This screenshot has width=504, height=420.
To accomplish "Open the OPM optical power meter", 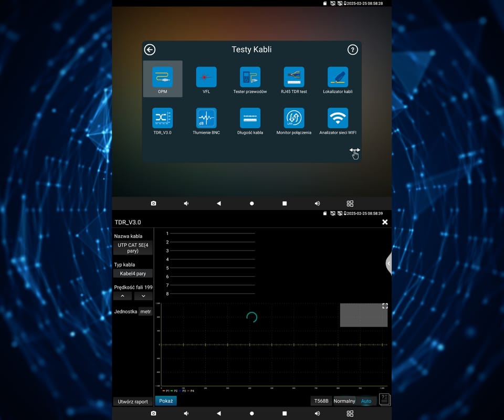I will [x=162, y=77].
